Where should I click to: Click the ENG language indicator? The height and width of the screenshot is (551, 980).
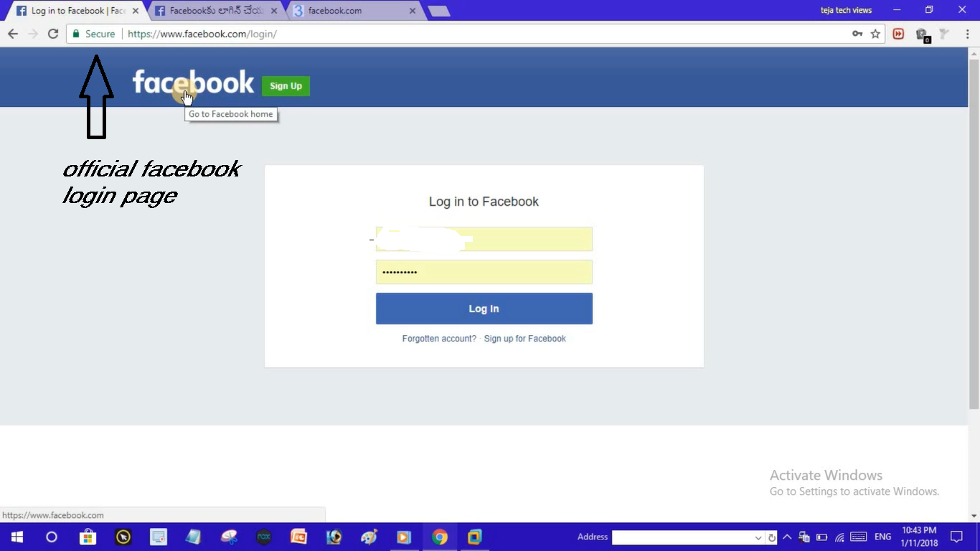pos(883,537)
